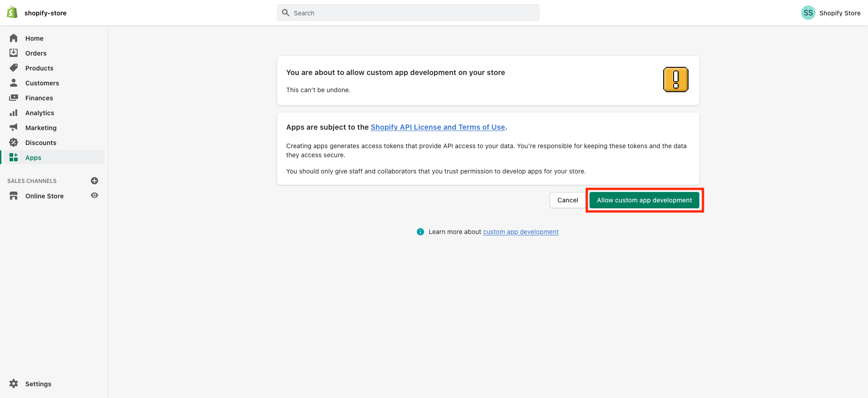Click the Marketing megaphone icon

pyautogui.click(x=14, y=128)
